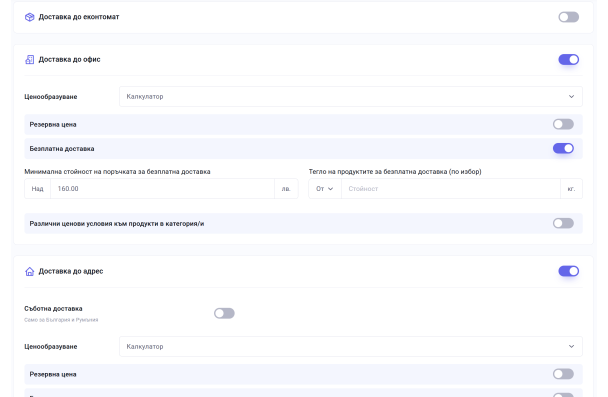Viewport: 608px width, 397px height.
Task: Click the кг. unit suffix
Action: tap(571, 189)
